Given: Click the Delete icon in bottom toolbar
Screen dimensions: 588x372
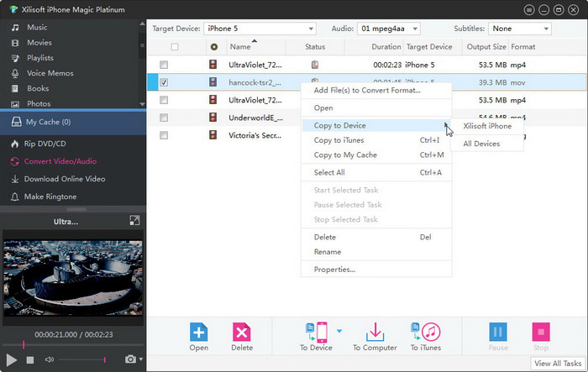Looking at the screenshot, I should click(x=242, y=332).
